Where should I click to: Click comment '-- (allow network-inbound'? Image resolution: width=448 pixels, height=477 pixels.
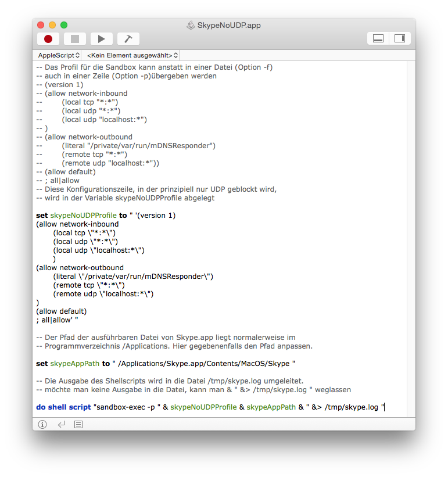(82, 94)
